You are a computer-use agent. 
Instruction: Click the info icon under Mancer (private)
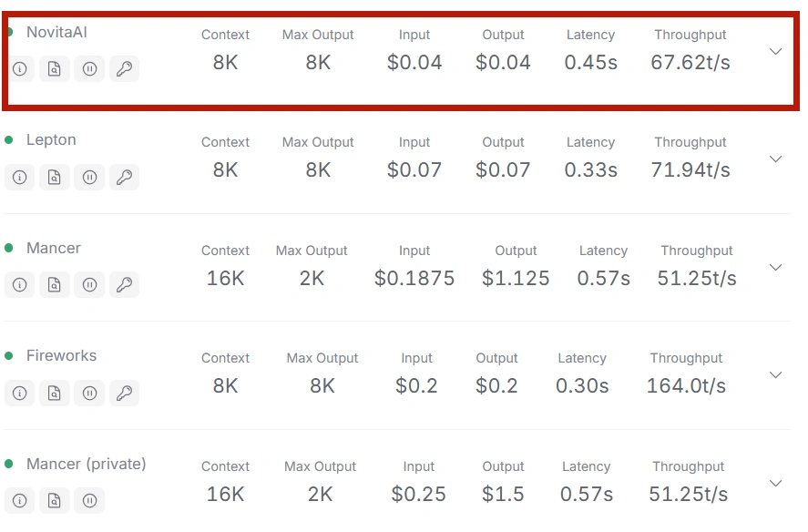point(19,500)
